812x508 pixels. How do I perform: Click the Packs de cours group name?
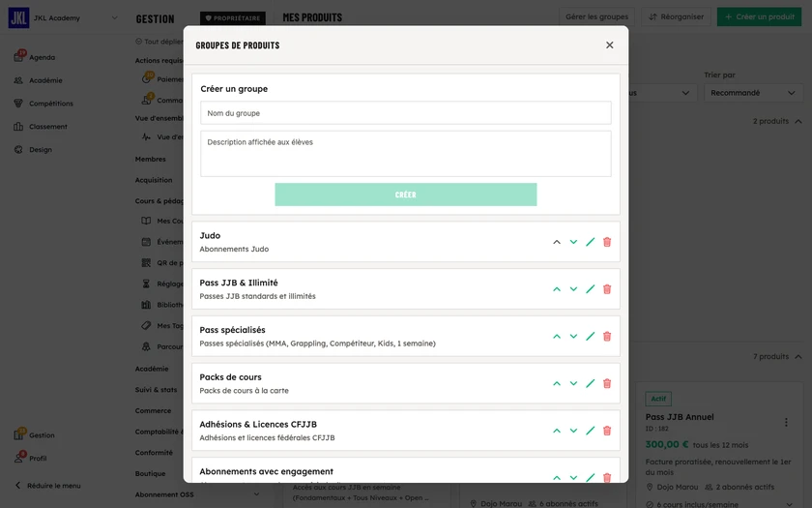(x=230, y=376)
